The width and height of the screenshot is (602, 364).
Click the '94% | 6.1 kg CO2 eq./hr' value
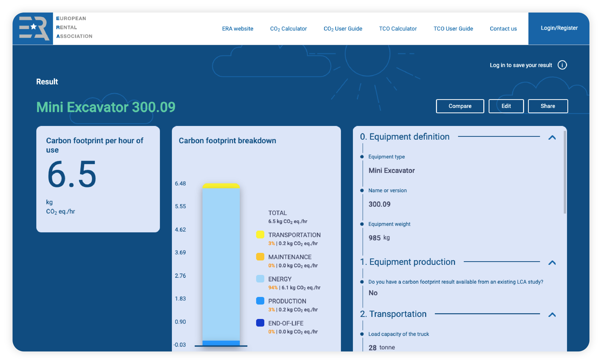(x=294, y=288)
